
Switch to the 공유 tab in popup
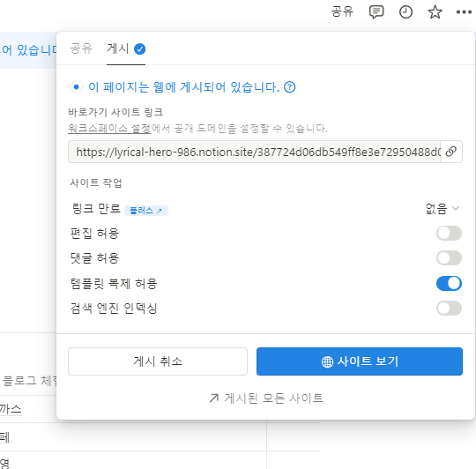pos(81,48)
